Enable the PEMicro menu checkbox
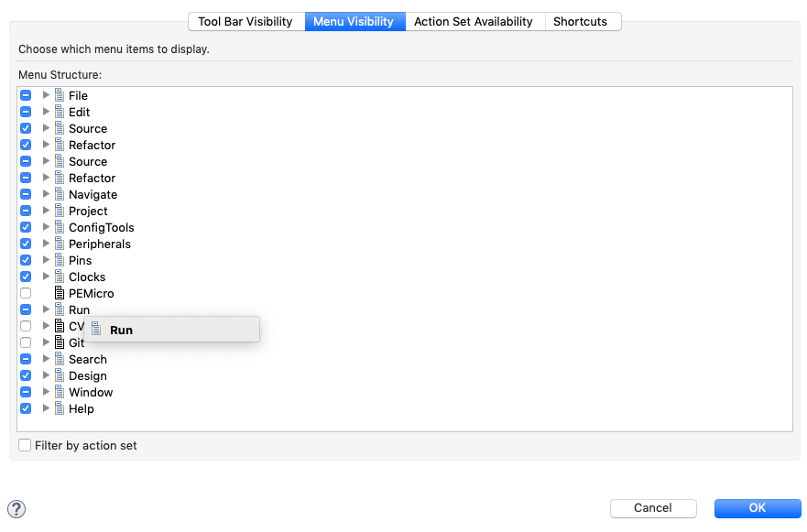 [x=26, y=293]
